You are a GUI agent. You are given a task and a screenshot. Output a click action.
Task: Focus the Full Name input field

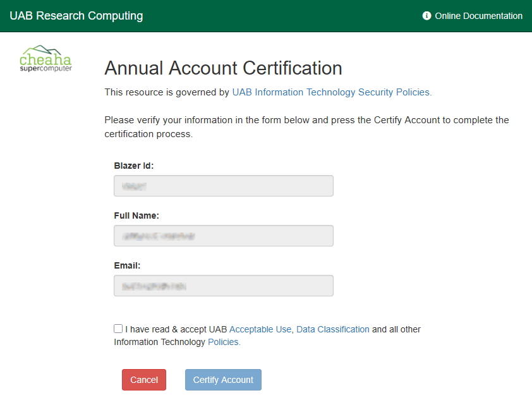[223, 236]
